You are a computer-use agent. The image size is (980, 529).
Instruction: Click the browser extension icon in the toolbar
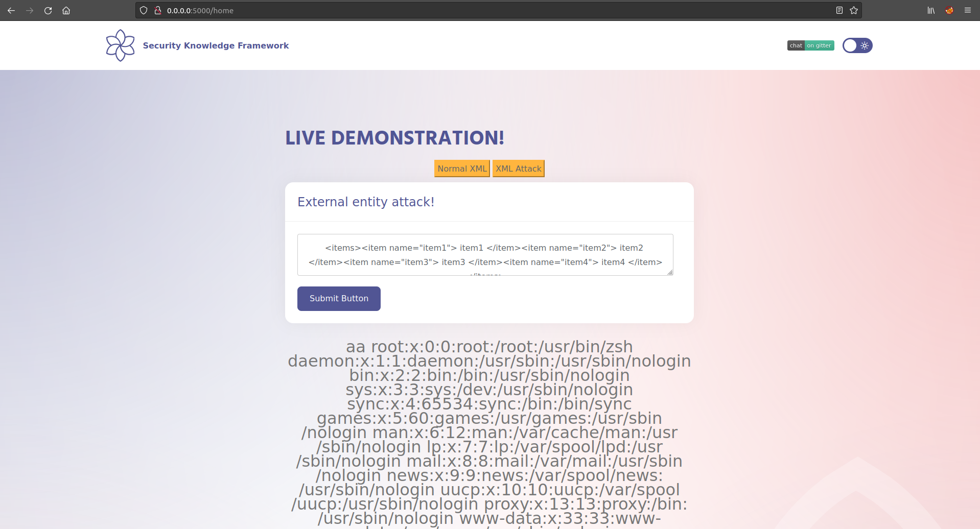[x=949, y=10]
